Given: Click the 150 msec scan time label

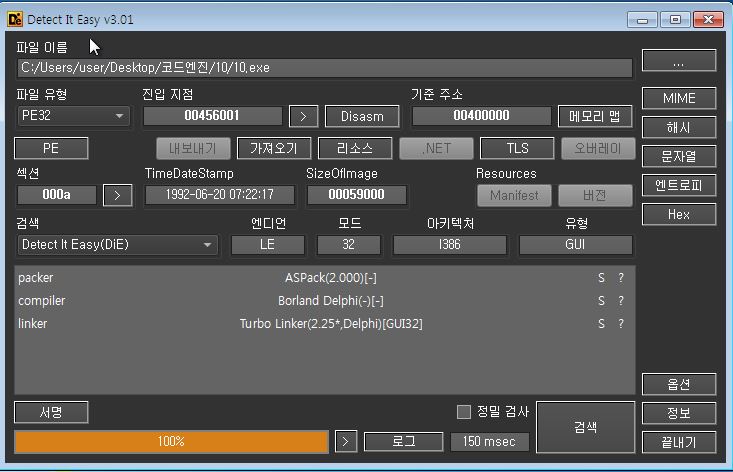Looking at the screenshot, I should coord(489,442).
